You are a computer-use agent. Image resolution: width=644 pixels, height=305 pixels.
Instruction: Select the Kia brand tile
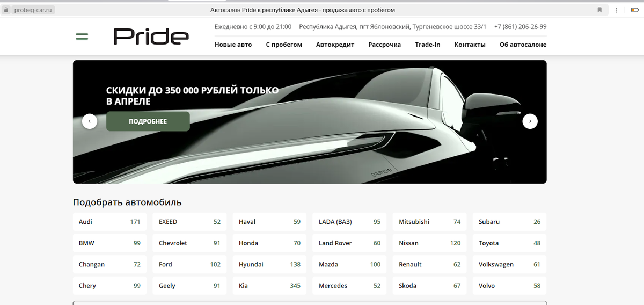click(x=269, y=286)
